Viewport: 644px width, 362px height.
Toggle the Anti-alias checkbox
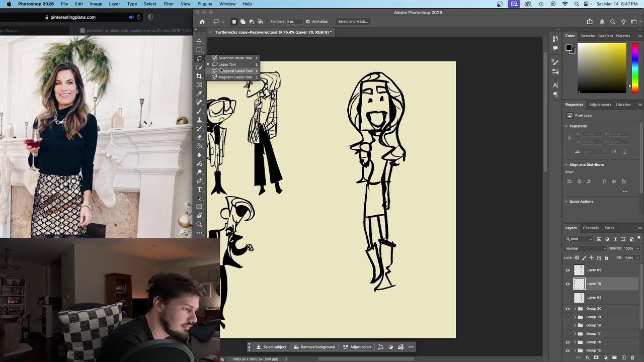(x=308, y=22)
